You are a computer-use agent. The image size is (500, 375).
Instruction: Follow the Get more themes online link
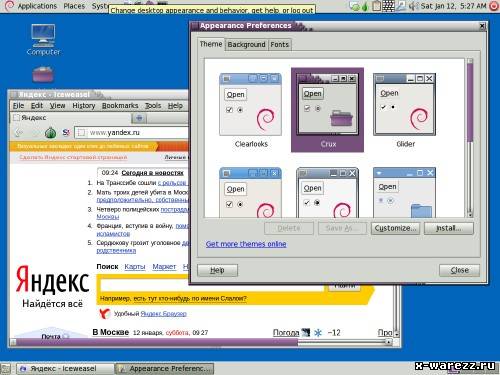pos(246,244)
